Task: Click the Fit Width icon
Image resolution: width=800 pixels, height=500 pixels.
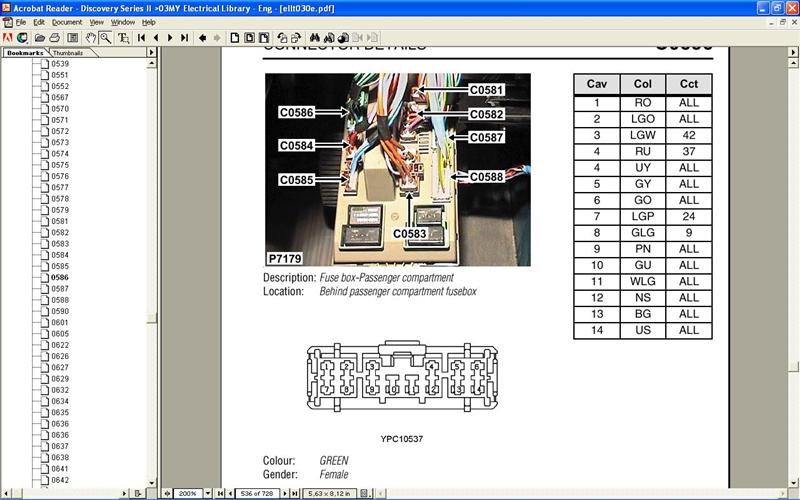Action: pyautogui.click(x=264, y=38)
